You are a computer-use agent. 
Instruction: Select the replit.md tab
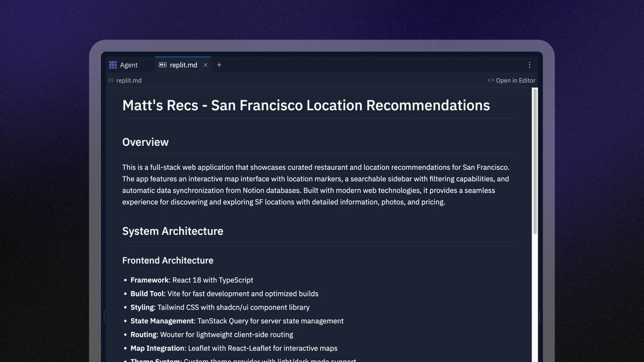(x=183, y=65)
